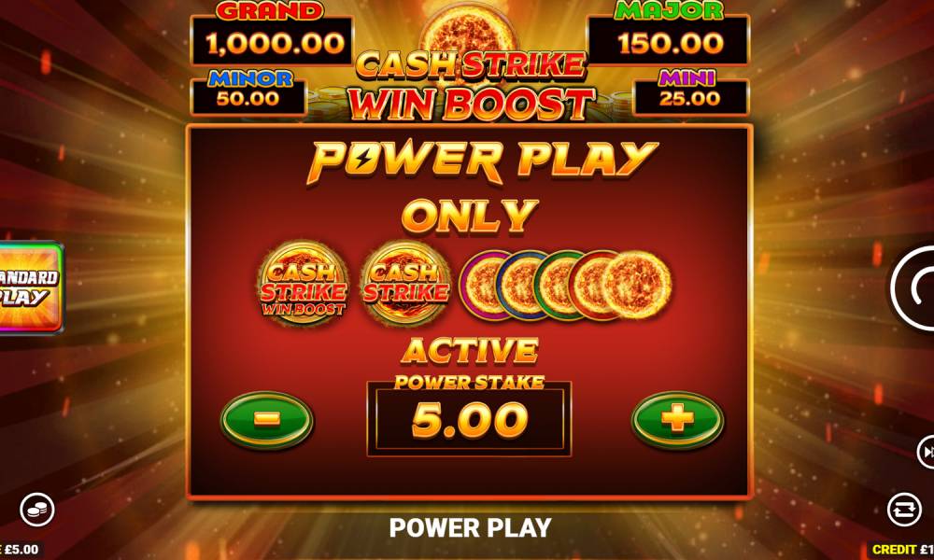Activate the autoplay loop icon
Image resolution: width=934 pixels, height=560 pixels.
(x=904, y=510)
